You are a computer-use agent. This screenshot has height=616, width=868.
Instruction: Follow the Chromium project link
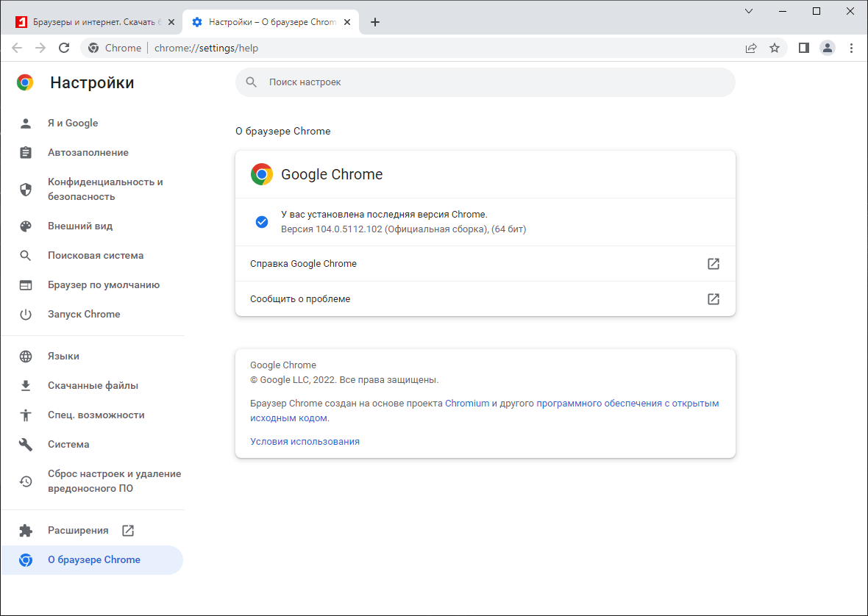click(x=467, y=404)
